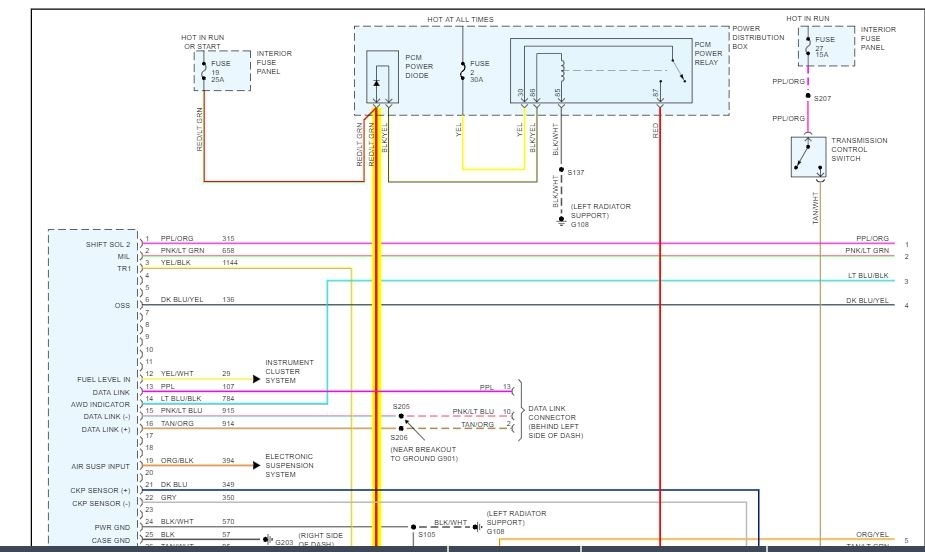The height and width of the screenshot is (552, 925).
Task: Click circuit number "915"
Action: coord(228,410)
